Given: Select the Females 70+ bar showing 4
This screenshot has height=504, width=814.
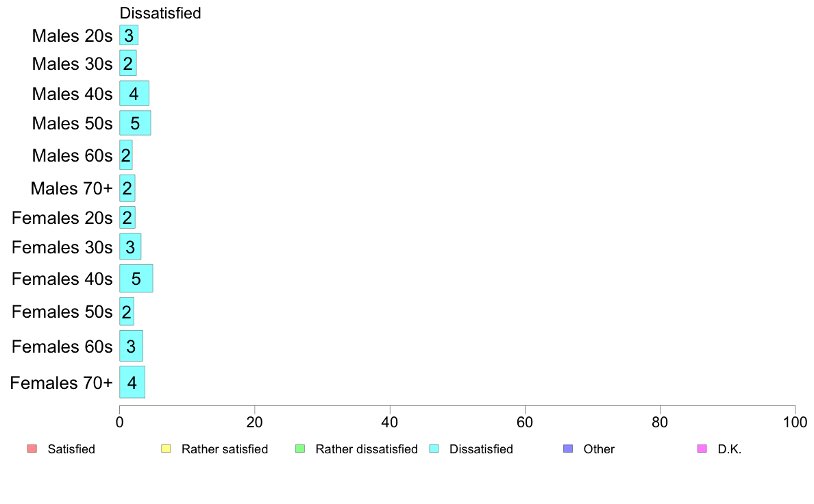Looking at the screenshot, I should [x=132, y=383].
